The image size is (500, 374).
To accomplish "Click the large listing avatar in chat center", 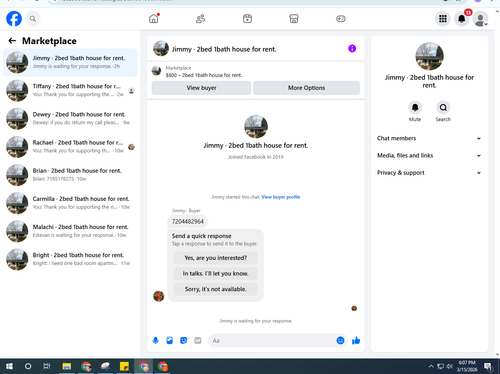I will pyautogui.click(x=256, y=127).
